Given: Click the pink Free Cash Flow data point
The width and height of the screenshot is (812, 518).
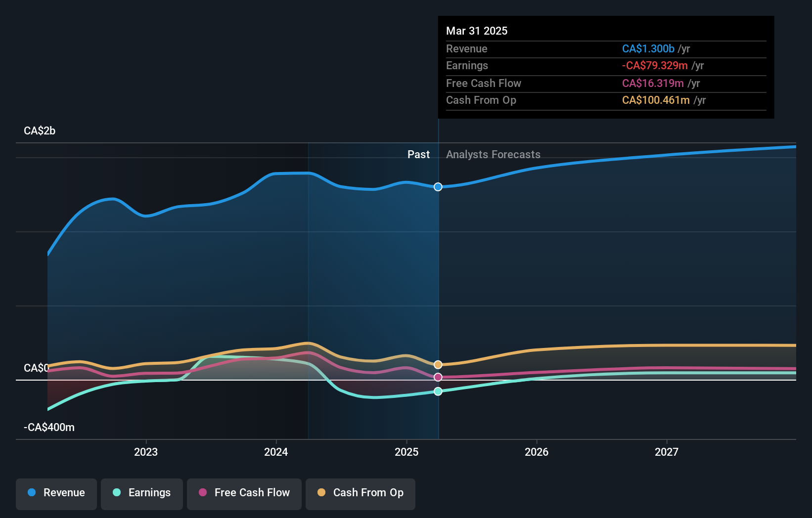Looking at the screenshot, I should tap(438, 377).
